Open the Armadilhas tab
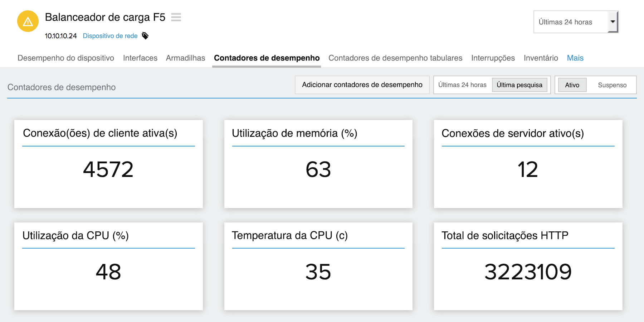Screen dimensions: 644x322 (x=185, y=58)
